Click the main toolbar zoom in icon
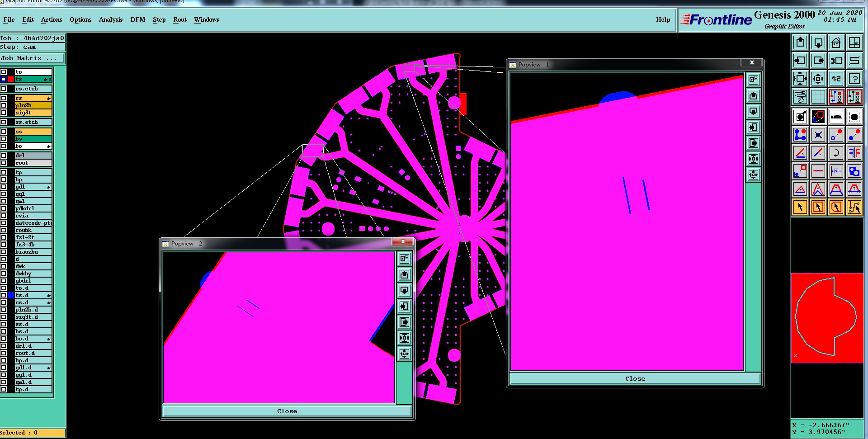Screen dimensions: 868x439 800,79
